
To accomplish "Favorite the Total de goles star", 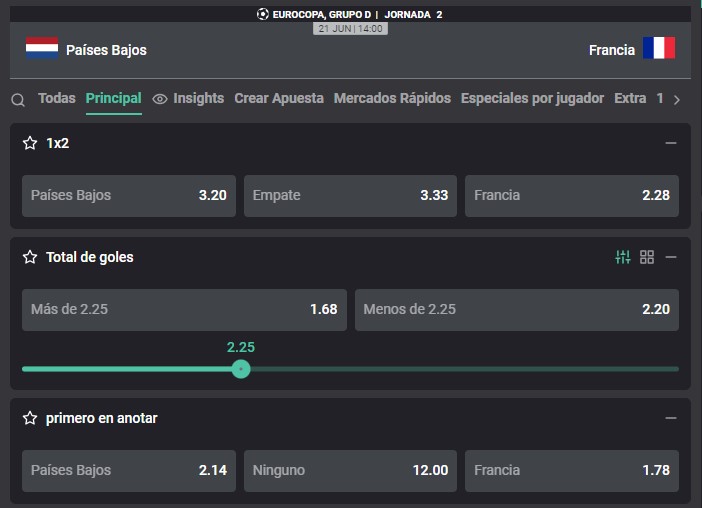I will pos(30,257).
